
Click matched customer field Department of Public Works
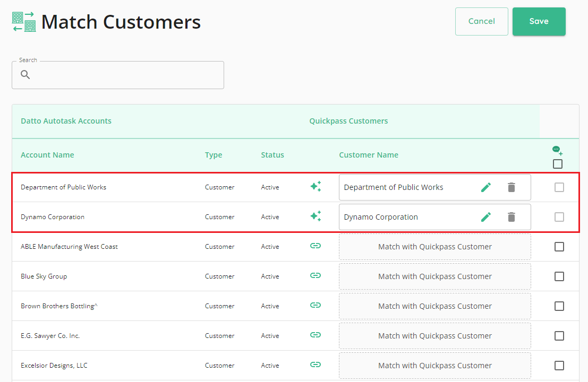point(435,187)
